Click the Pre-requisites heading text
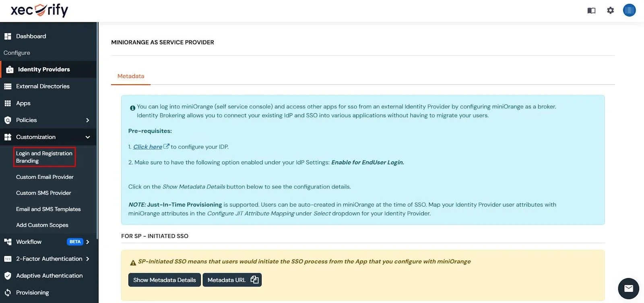The height and width of the screenshot is (303, 644). click(150, 131)
